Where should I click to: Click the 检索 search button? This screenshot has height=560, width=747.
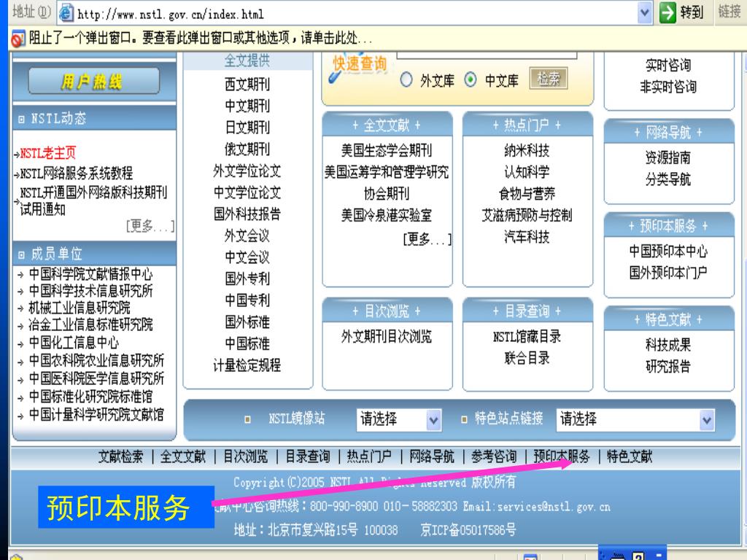(549, 79)
